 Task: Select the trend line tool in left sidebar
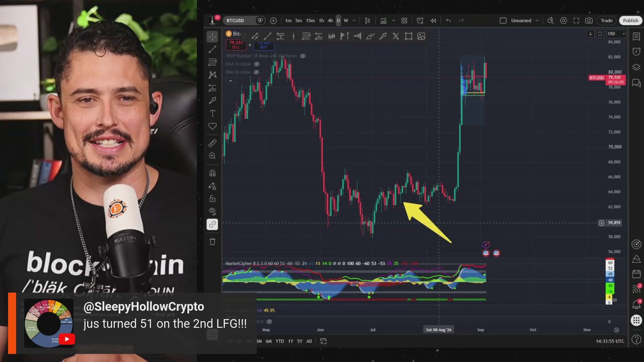coord(212,50)
